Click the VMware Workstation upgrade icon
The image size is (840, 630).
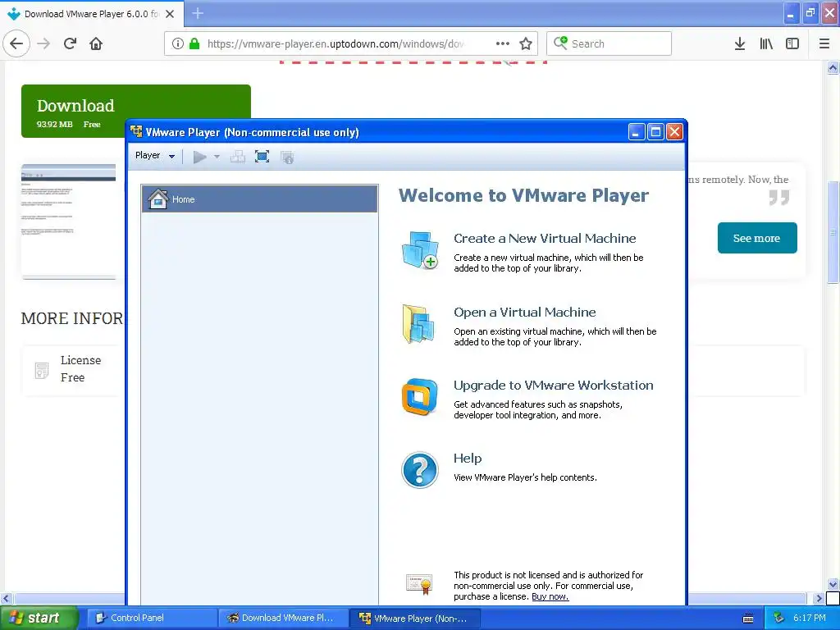pyautogui.click(x=420, y=397)
